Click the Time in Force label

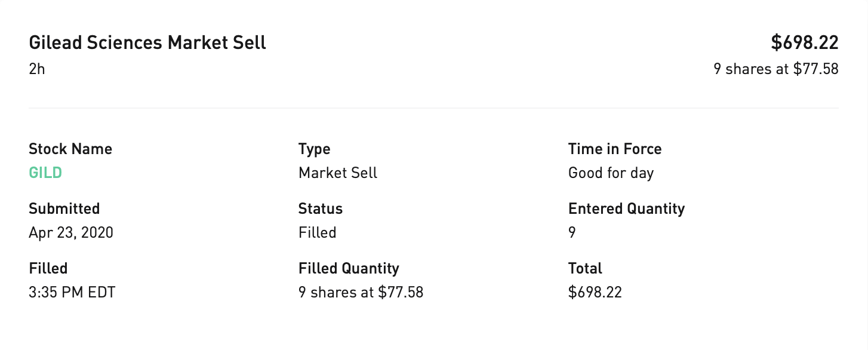(615, 149)
